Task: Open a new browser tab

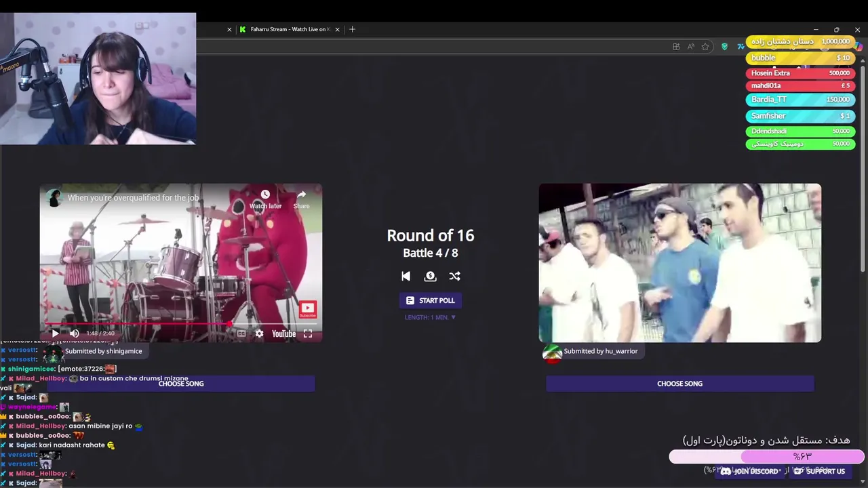Action: (352, 29)
